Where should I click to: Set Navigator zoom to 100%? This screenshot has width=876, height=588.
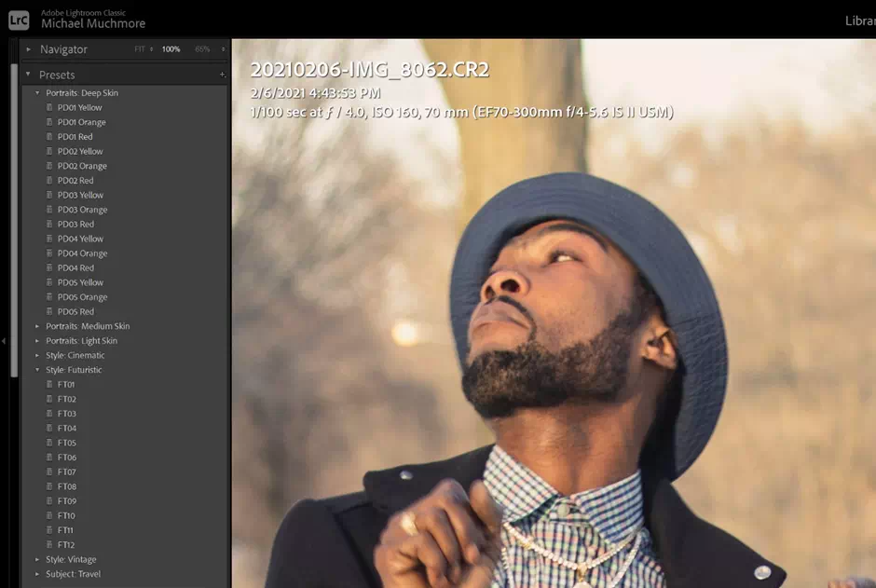coord(171,49)
